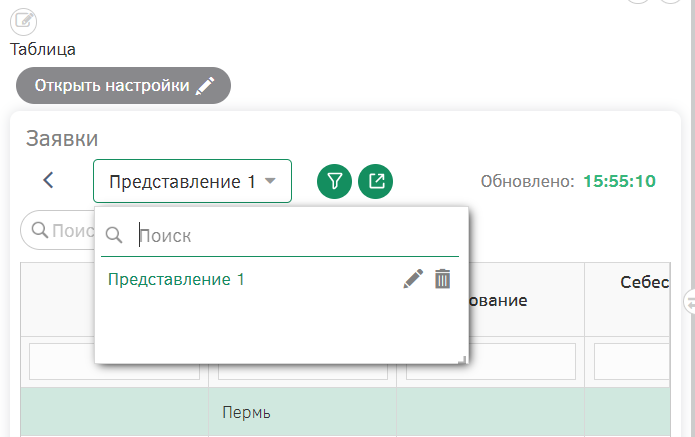Select Представление 1 from the list
This screenshot has width=695, height=437.
point(176,280)
